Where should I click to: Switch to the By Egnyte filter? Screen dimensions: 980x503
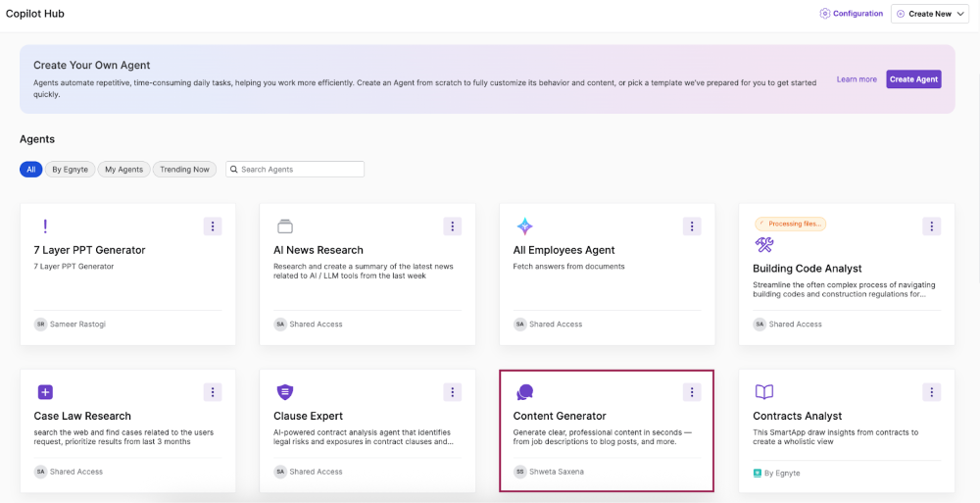click(x=70, y=170)
